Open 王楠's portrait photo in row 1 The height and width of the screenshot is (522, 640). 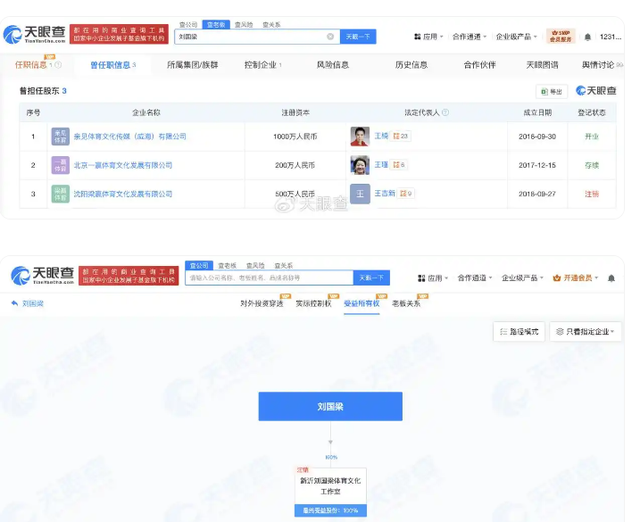point(360,136)
